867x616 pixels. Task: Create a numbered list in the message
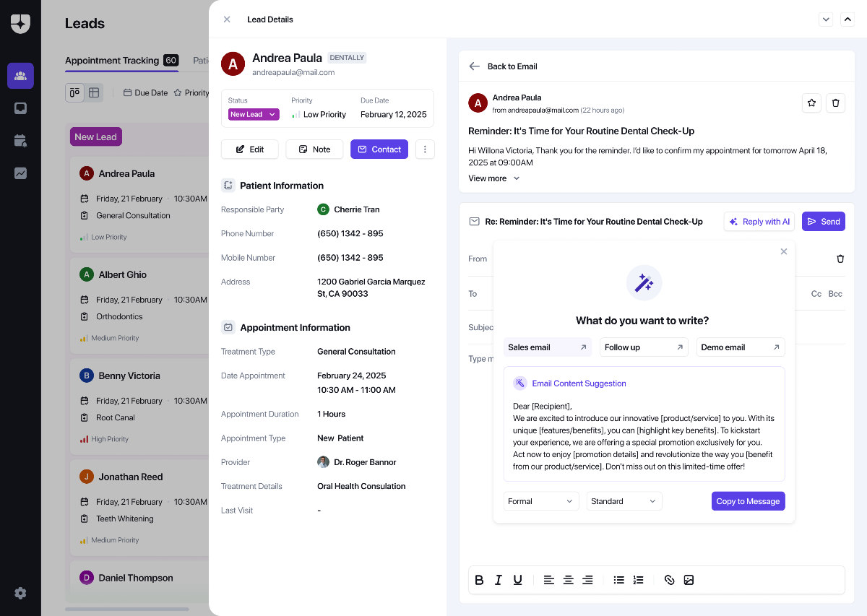coord(638,580)
